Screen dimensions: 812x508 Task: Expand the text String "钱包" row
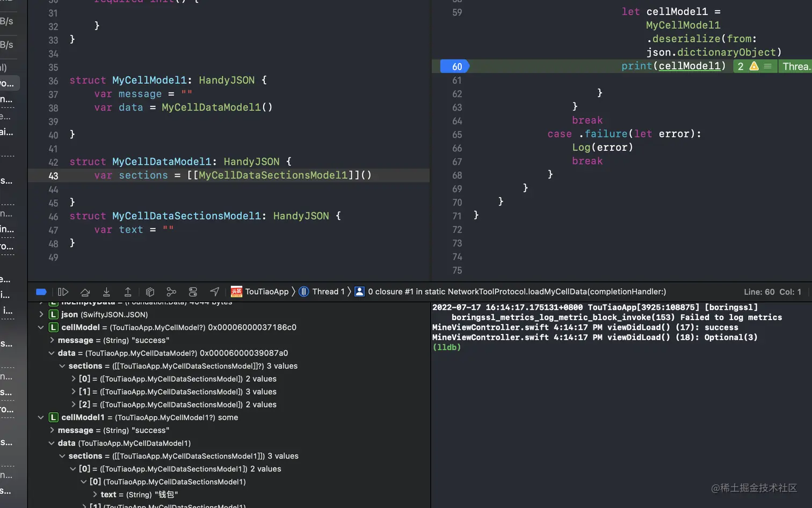click(x=95, y=495)
